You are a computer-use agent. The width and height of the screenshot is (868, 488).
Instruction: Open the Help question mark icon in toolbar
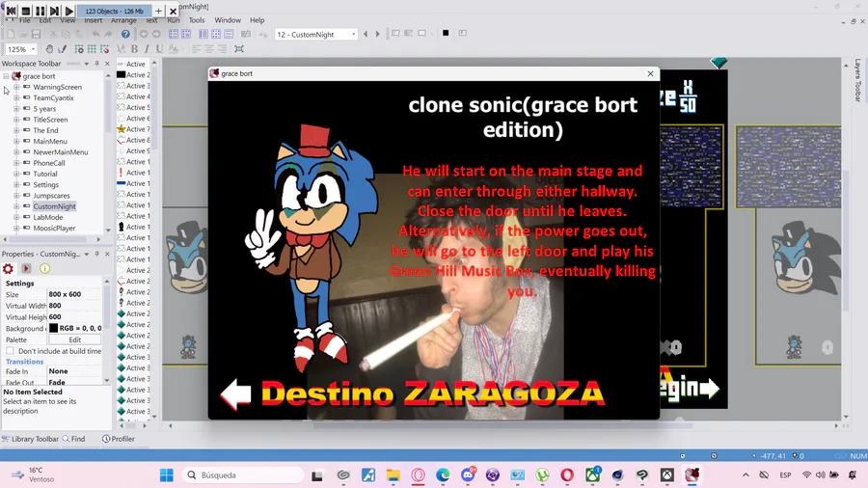point(125,35)
